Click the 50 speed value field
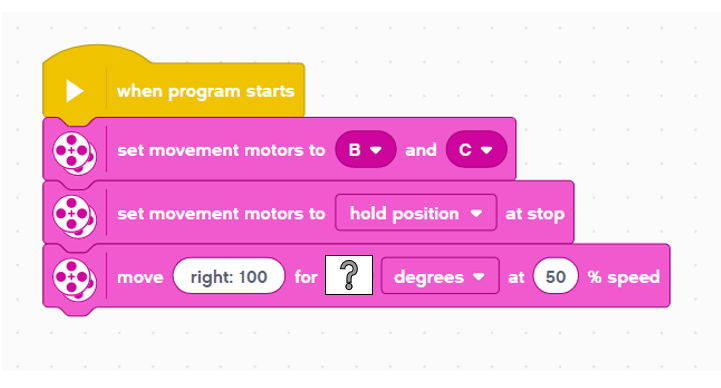 point(555,276)
